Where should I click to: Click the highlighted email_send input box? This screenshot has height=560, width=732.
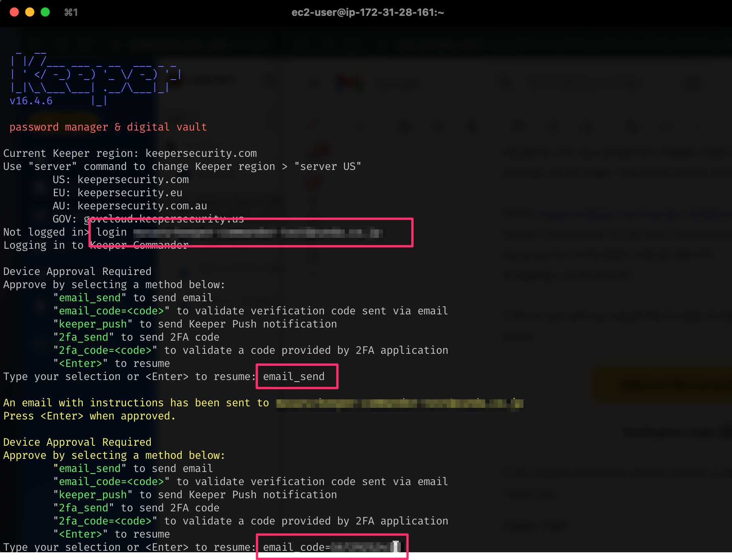(297, 376)
